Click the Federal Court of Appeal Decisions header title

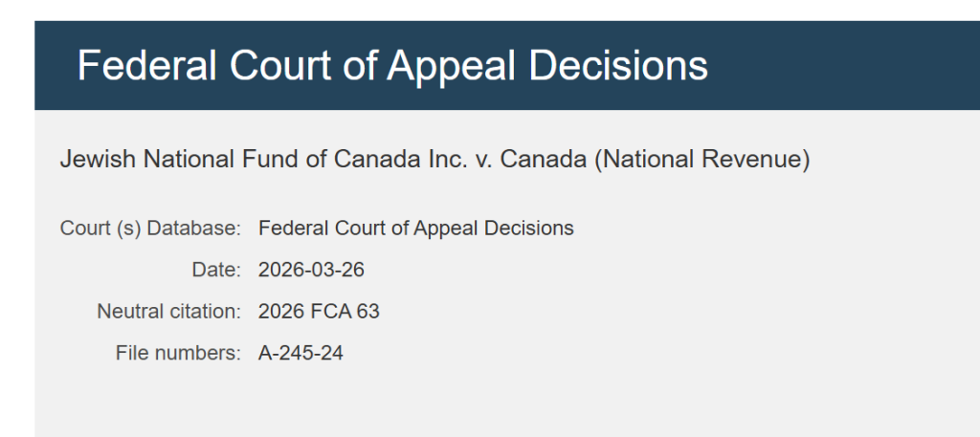392,65
